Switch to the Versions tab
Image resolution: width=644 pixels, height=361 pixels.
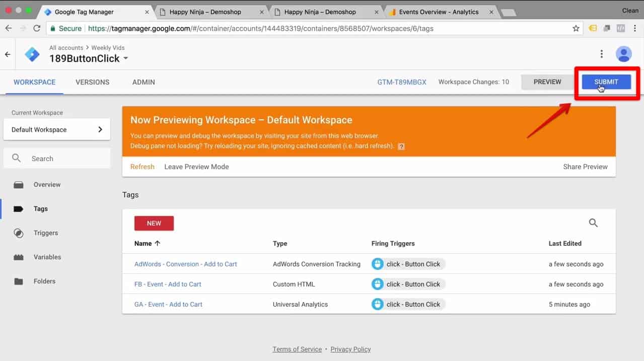pos(92,82)
